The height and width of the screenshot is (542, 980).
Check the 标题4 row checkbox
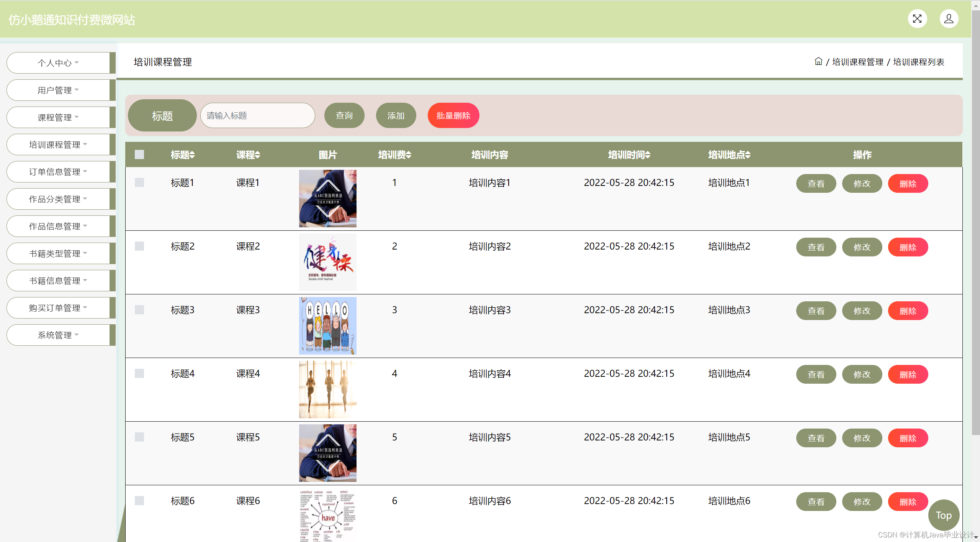[139, 373]
